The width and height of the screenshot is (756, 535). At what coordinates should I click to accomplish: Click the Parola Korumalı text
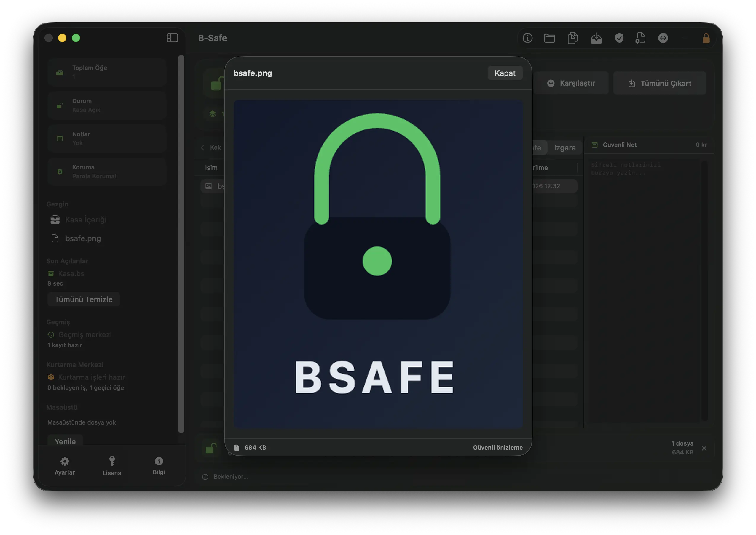(x=95, y=176)
